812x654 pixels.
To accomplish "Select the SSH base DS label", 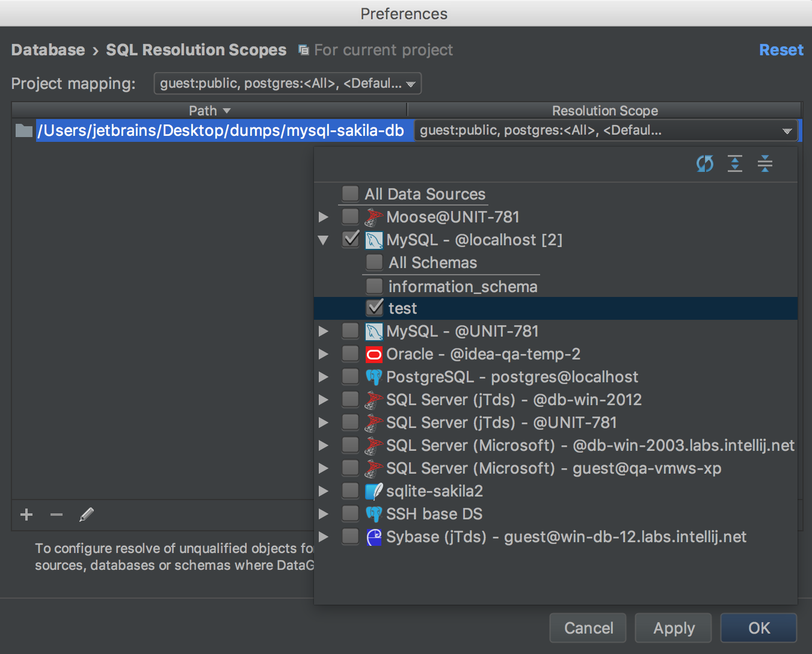I will (434, 514).
